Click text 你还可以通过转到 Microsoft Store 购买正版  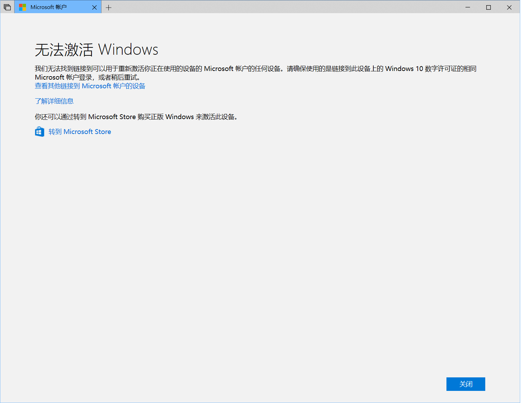coord(99,117)
